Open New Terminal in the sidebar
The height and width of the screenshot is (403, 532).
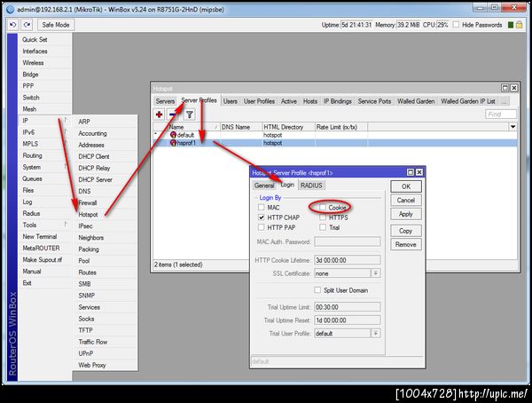coord(40,236)
